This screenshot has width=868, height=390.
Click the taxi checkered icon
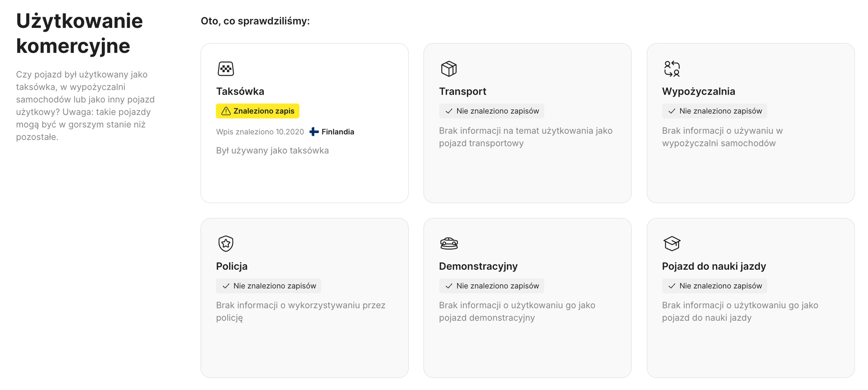point(225,69)
